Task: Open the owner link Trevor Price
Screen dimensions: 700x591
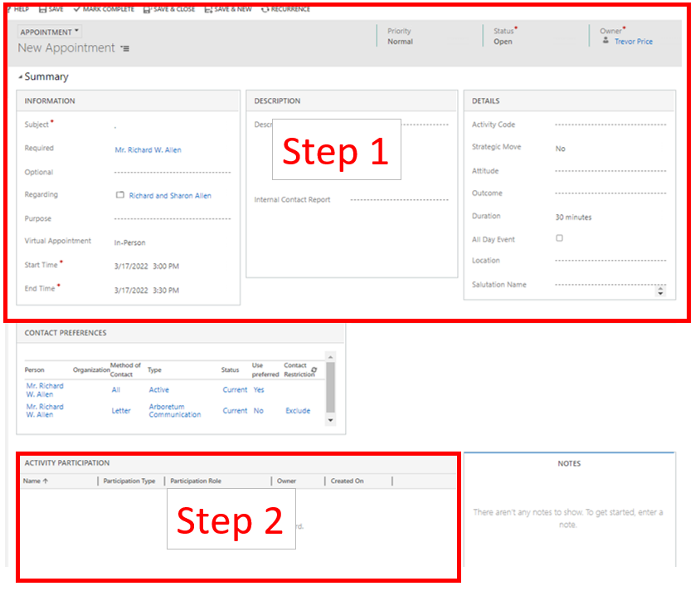Action: tap(634, 42)
